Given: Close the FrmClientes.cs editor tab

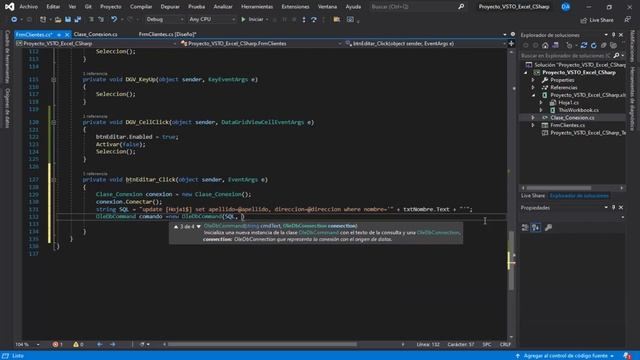Looking at the screenshot, I should (67, 35).
